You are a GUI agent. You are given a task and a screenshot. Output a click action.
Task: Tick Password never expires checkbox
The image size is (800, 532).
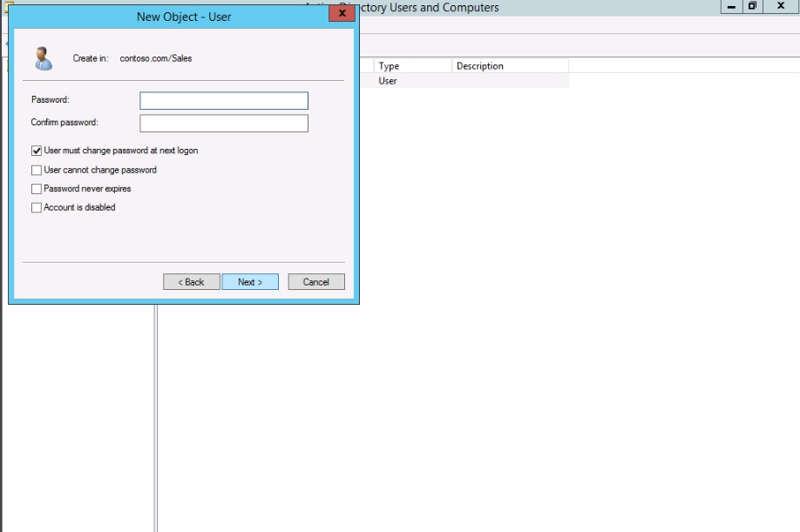tap(37, 189)
